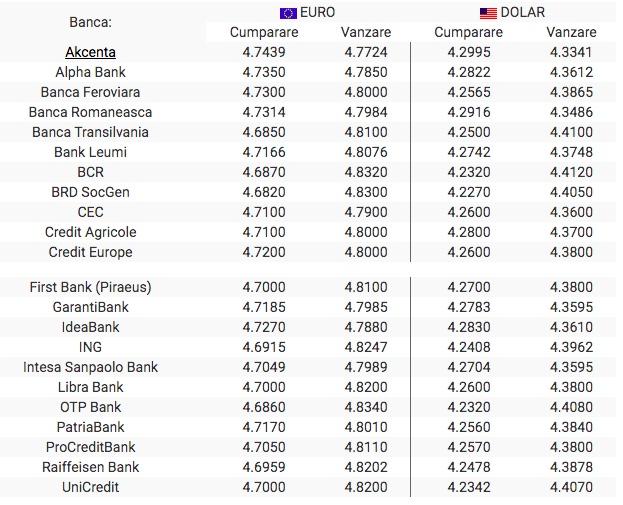
Task: Select Raiffeisen Bank name
Action: coord(90,467)
